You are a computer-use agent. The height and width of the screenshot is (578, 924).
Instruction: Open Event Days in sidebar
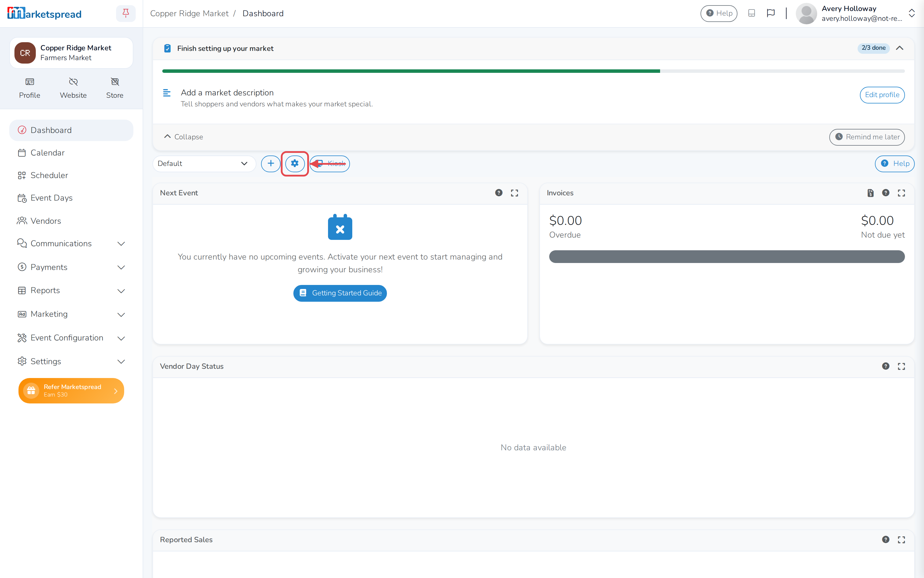[71, 198]
